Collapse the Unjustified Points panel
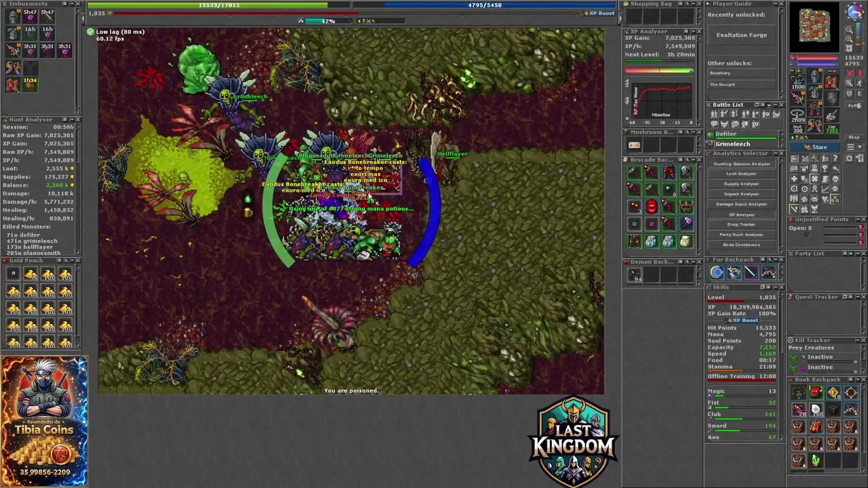 (858, 219)
